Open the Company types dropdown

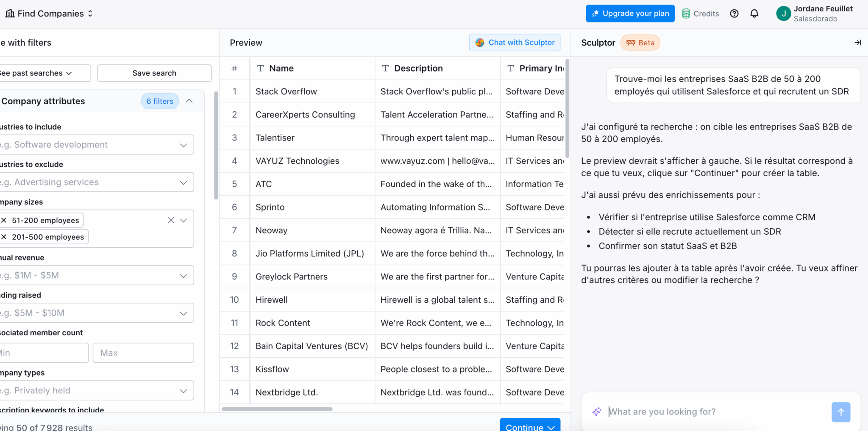pos(96,391)
